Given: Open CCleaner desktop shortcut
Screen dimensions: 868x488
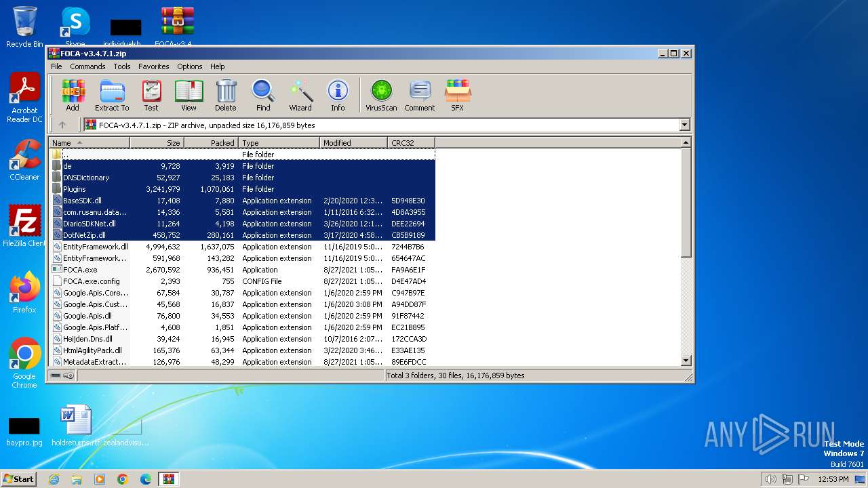Looking at the screenshot, I should pyautogui.click(x=24, y=160).
